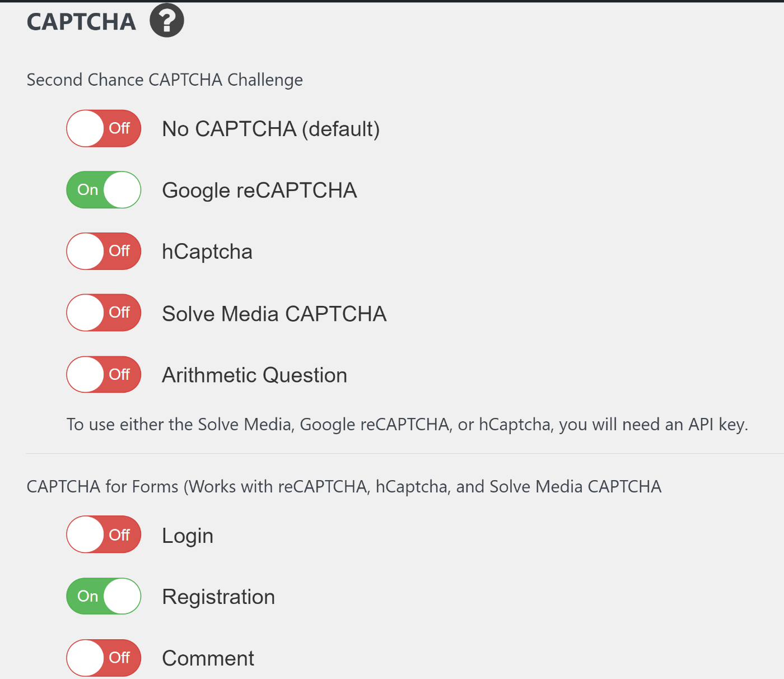Viewport: 784px width, 679px height.
Task: Enable the Arithmetic Question toggle
Action: coord(104,374)
